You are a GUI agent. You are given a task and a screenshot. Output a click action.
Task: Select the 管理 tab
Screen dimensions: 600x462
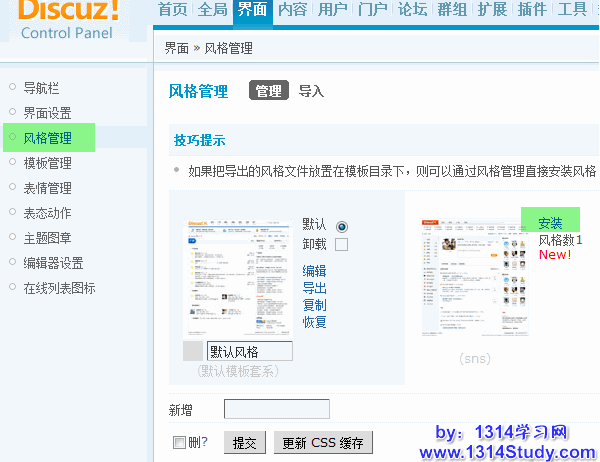(x=268, y=91)
